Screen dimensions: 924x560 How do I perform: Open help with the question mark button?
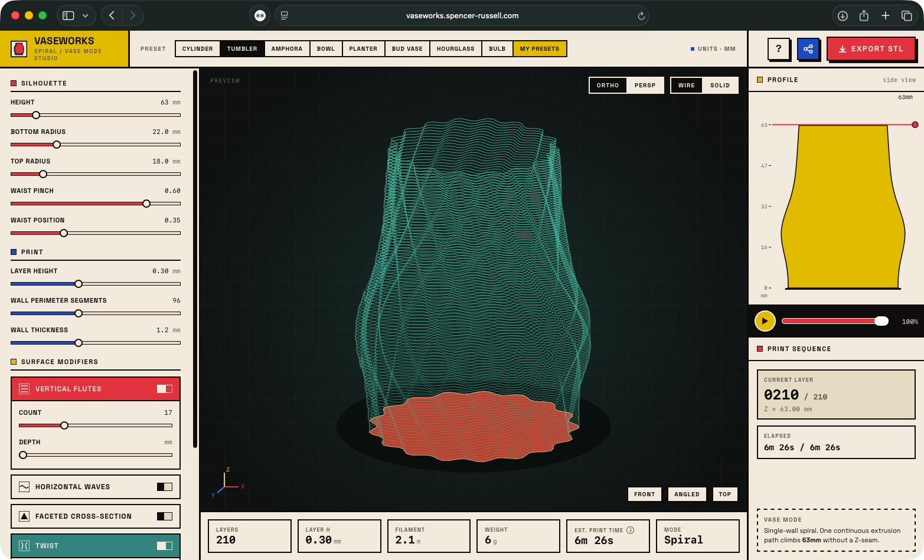779,49
